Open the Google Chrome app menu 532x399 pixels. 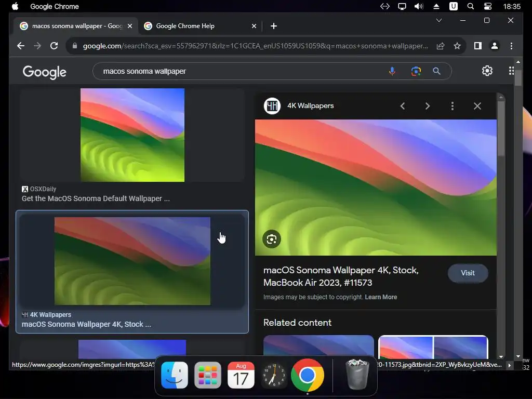[x=54, y=6]
